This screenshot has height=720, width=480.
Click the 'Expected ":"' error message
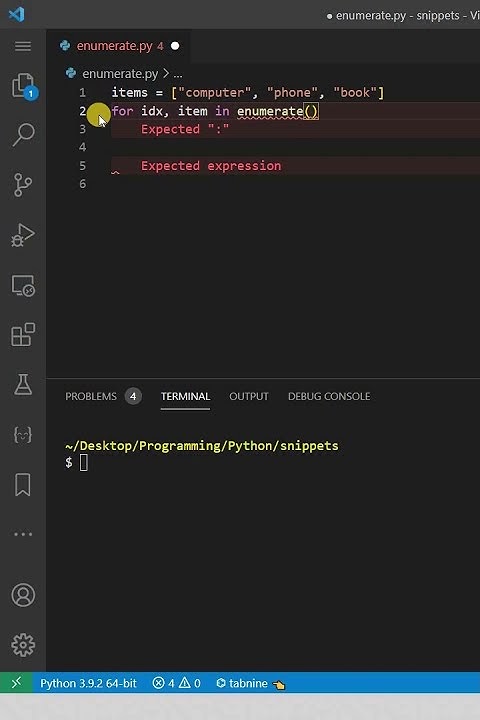(x=185, y=129)
